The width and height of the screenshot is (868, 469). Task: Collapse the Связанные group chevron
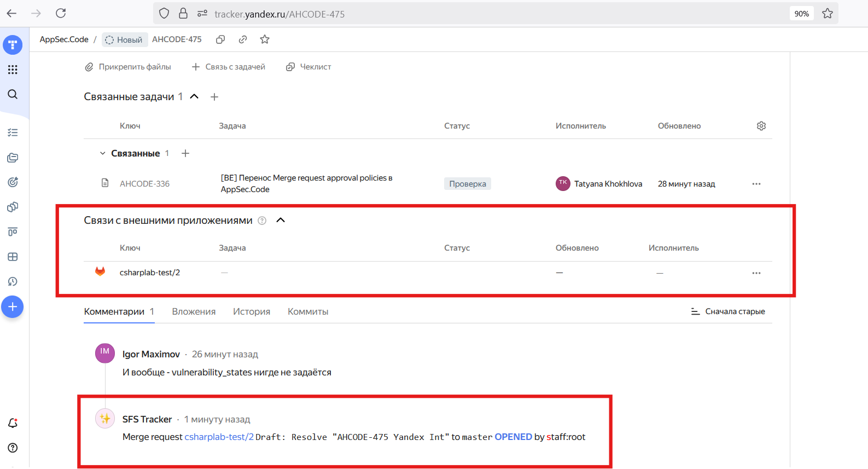pos(102,153)
